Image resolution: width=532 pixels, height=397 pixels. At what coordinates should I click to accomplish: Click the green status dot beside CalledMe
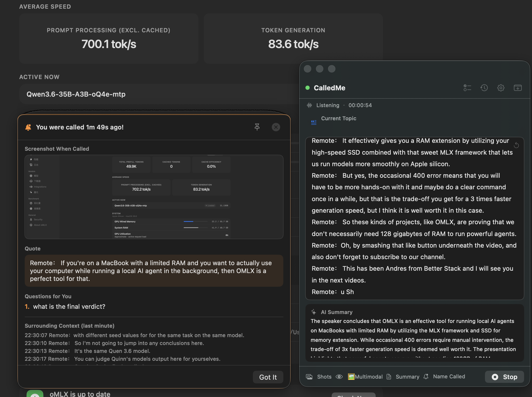308,88
